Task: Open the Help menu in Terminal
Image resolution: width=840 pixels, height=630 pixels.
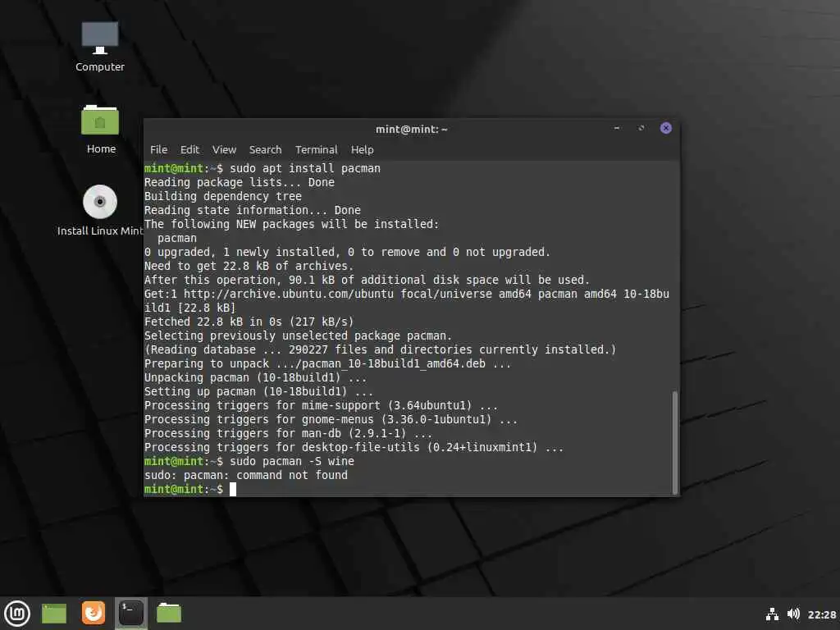Action: pyautogui.click(x=362, y=150)
